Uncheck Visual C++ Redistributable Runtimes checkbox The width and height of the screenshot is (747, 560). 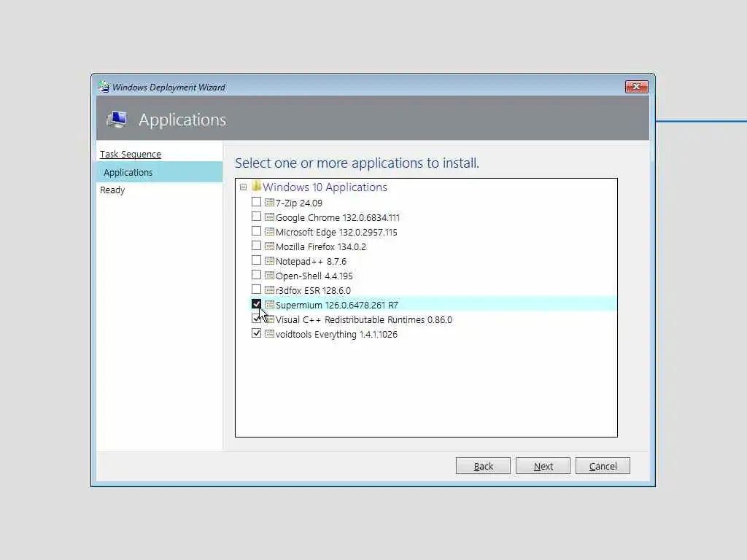click(x=256, y=319)
